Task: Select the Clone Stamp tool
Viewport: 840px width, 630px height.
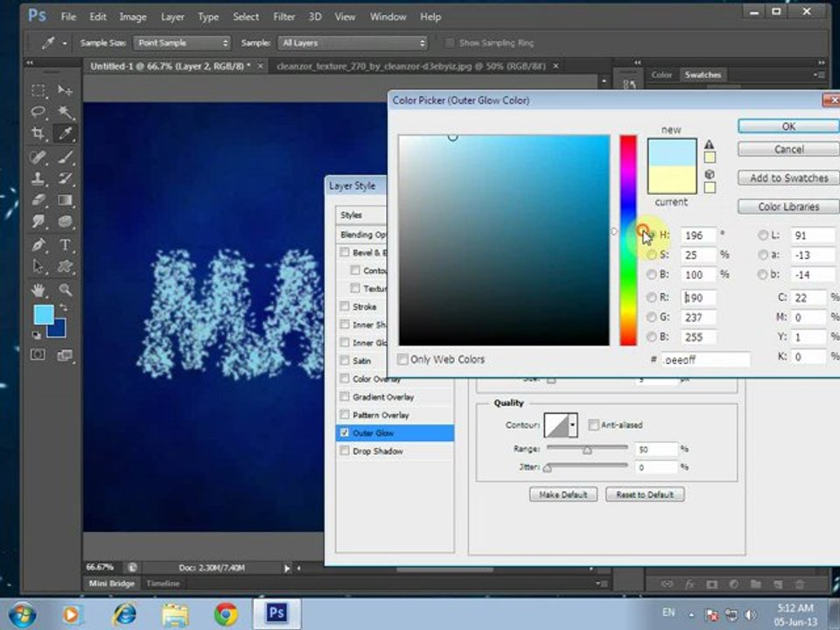Action: click(x=38, y=178)
